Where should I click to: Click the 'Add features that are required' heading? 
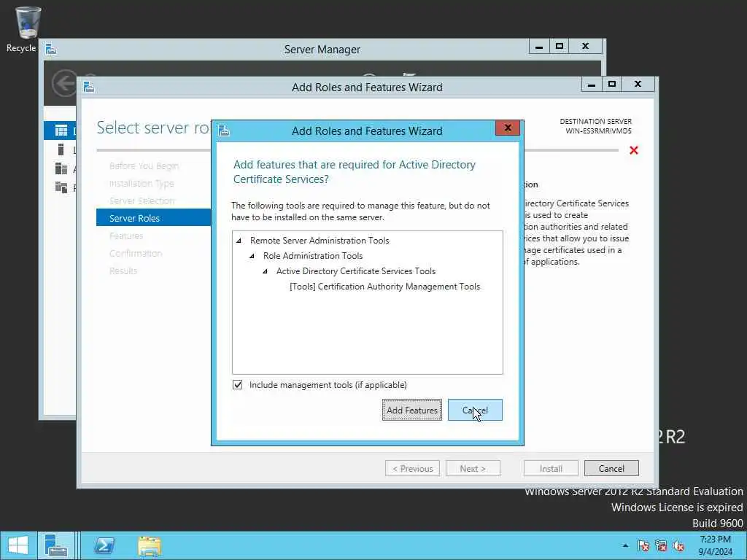pos(355,172)
